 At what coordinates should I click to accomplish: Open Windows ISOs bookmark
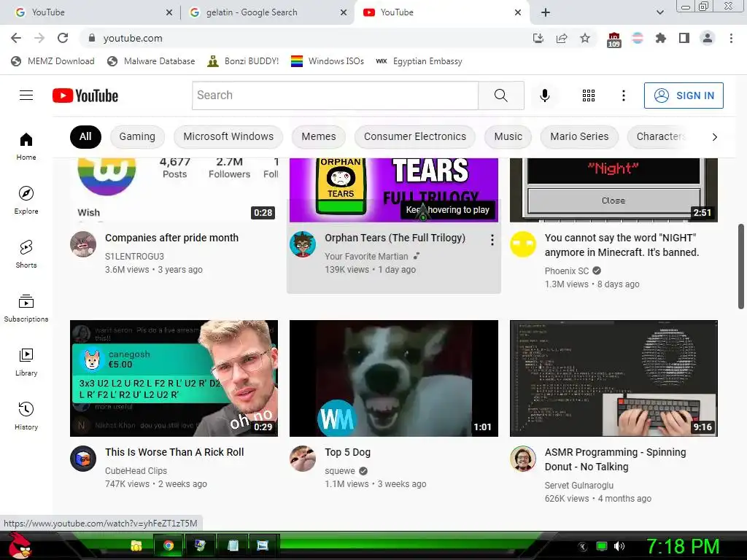(328, 61)
